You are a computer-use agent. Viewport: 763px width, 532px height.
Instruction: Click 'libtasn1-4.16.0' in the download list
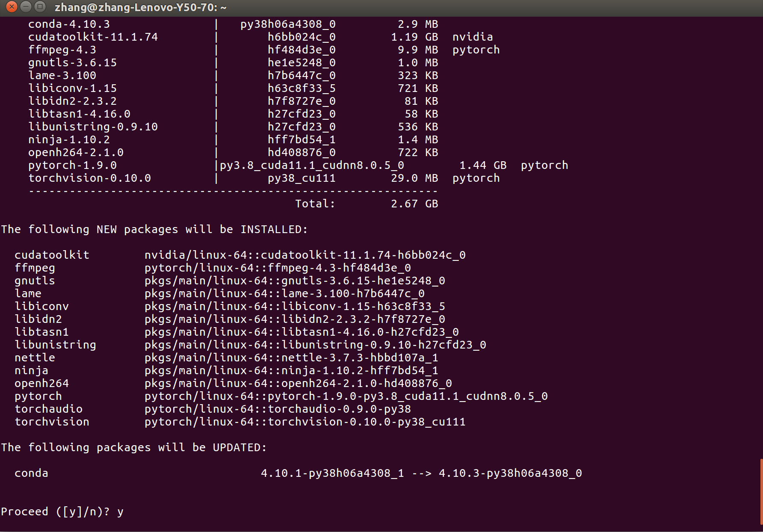click(x=79, y=114)
